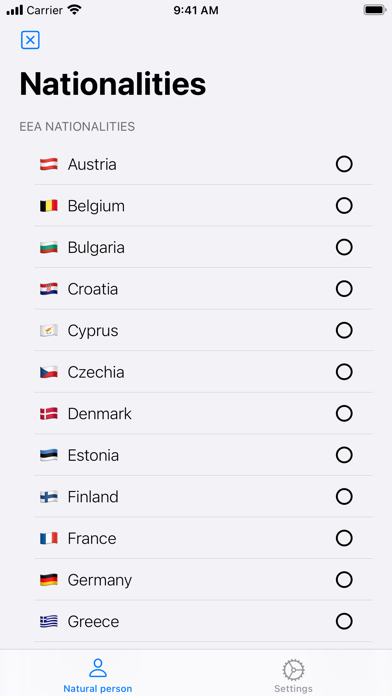Select the Estonia radio button
The height and width of the screenshot is (696, 392).
point(344,455)
